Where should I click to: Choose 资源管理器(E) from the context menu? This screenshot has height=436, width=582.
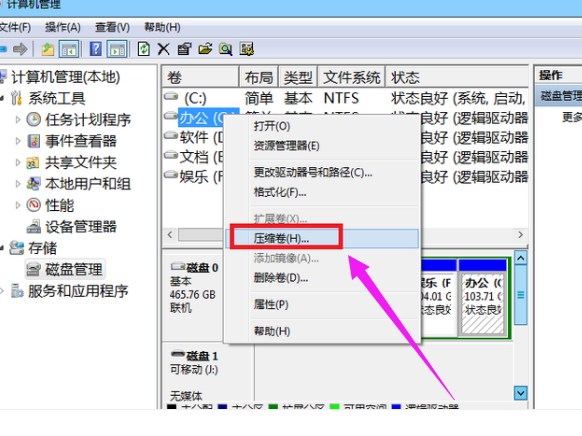coord(286,145)
